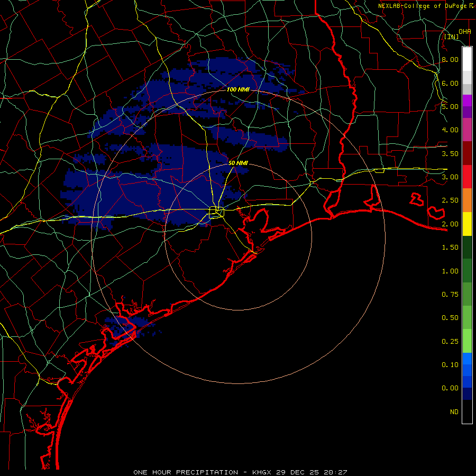
Task: Click the bright magenta legend swatch
Action: [467, 100]
